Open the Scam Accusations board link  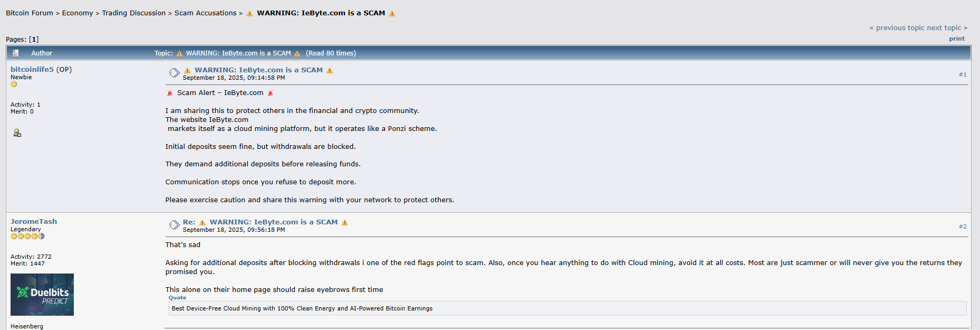tap(206, 13)
